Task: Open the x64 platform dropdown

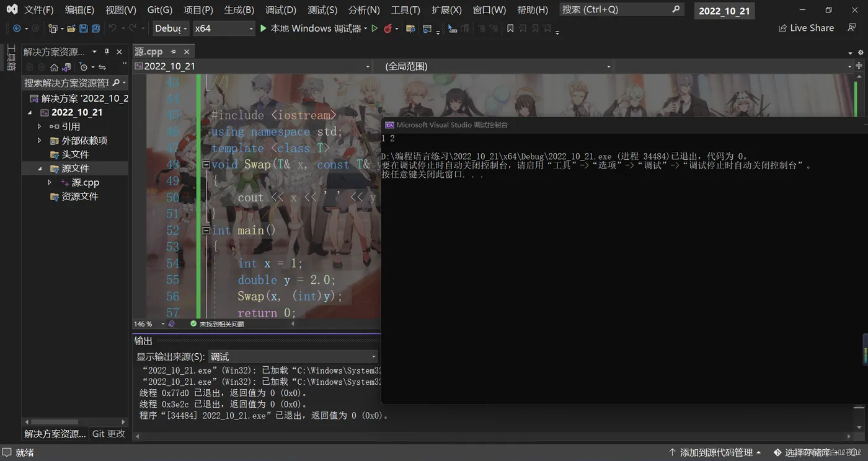Action: (223, 29)
